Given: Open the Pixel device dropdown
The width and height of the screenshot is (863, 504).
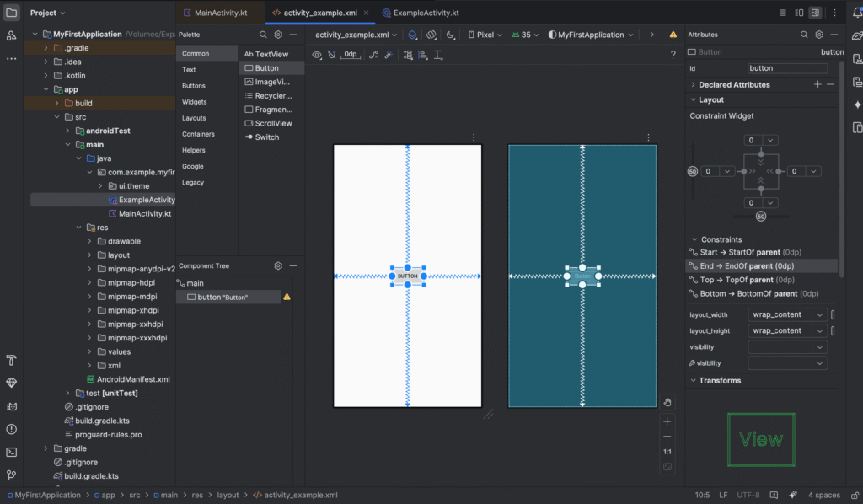Looking at the screenshot, I should pos(485,35).
